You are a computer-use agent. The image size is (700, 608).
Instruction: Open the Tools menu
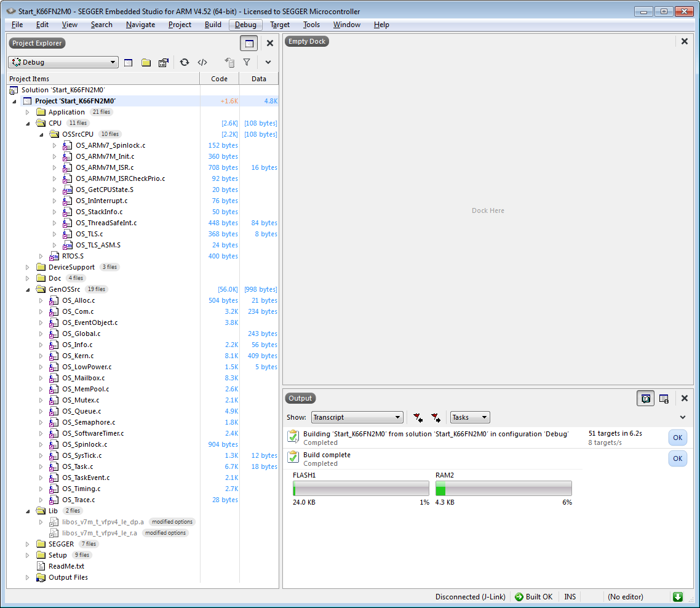(x=312, y=25)
